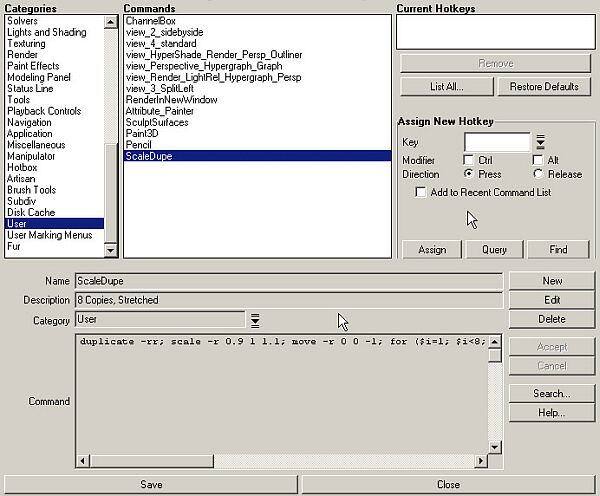Save the hotkey settings
The image size is (600, 496).
[151, 485]
